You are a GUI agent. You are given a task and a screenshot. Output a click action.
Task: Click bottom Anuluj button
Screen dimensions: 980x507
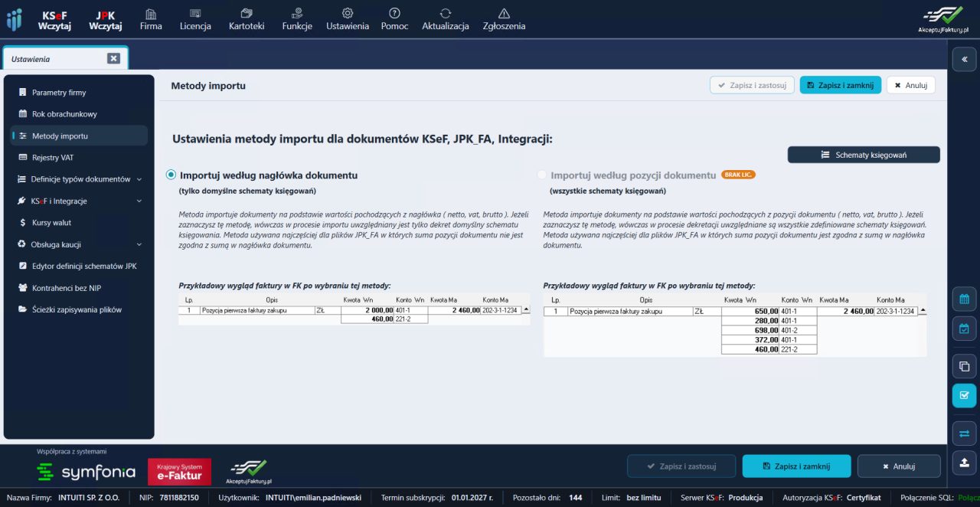pos(899,466)
